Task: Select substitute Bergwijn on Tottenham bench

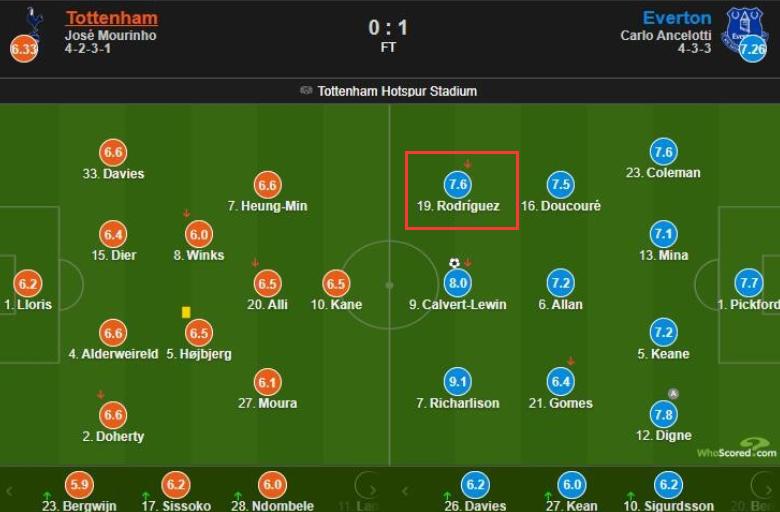Action: (79, 486)
